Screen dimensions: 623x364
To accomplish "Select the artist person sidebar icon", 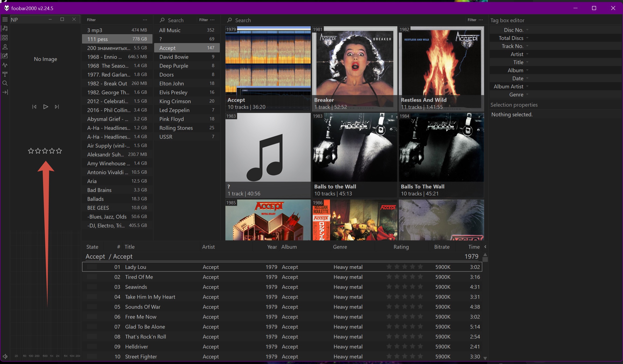I will (x=5, y=47).
